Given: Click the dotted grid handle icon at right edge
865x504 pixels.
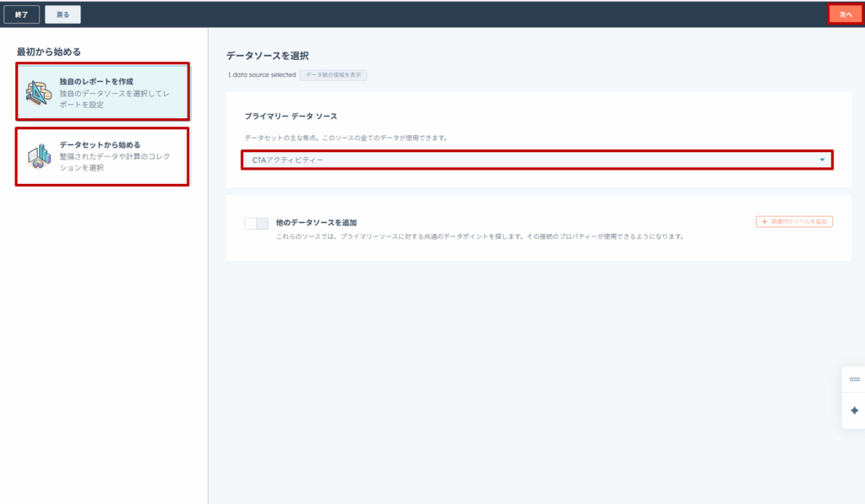Looking at the screenshot, I should tap(854, 380).
